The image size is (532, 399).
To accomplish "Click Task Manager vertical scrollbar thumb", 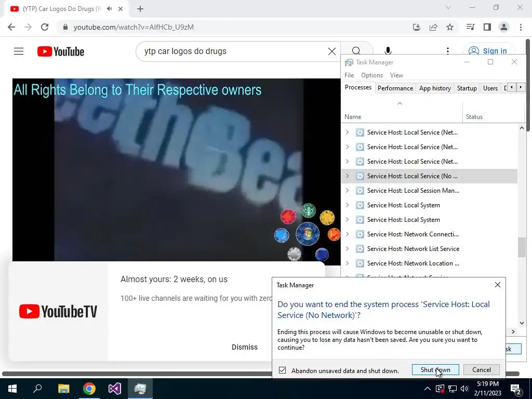I will tap(522, 247).
